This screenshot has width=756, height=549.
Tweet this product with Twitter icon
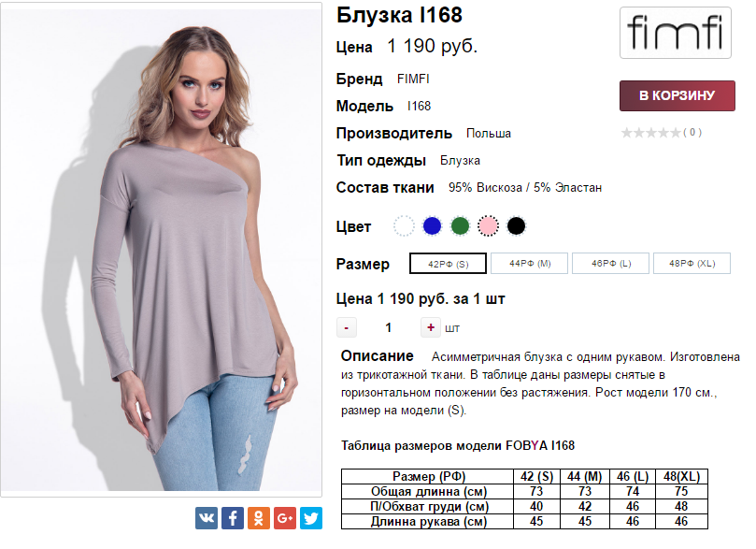(x=311, y=518)
